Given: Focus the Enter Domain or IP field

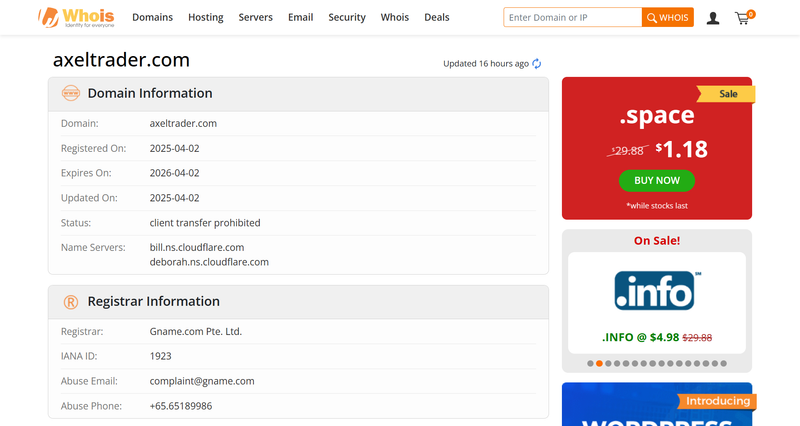Looking at the screenshot, I should pos(572,17).
